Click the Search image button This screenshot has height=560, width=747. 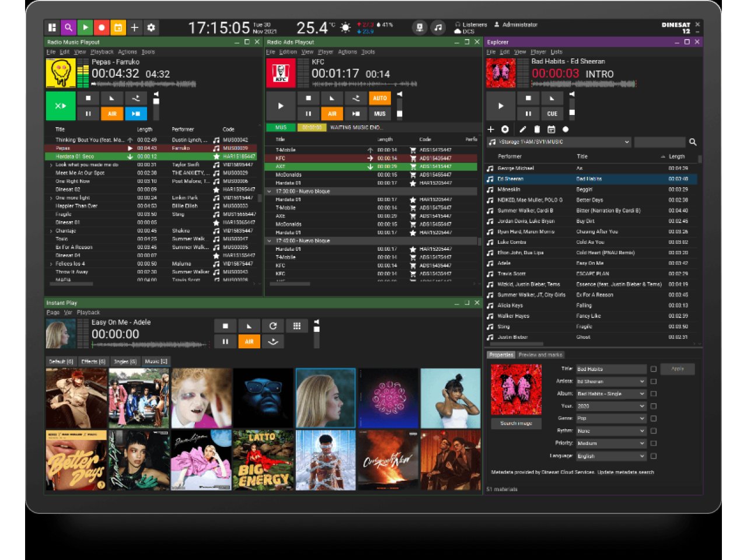click(x=516, y=423)
